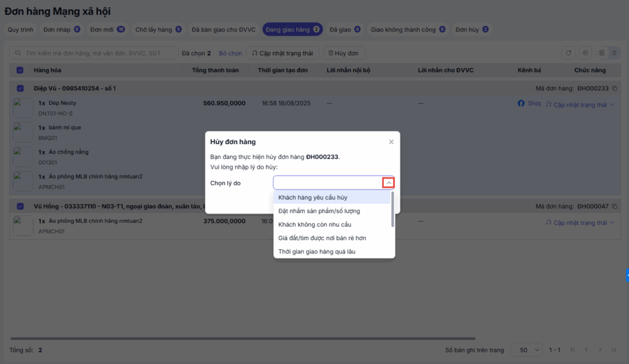This screenshot has width=629, height=364.
Task: Click the Lời nhắn nội bộ header
Action: pos(348,70)
